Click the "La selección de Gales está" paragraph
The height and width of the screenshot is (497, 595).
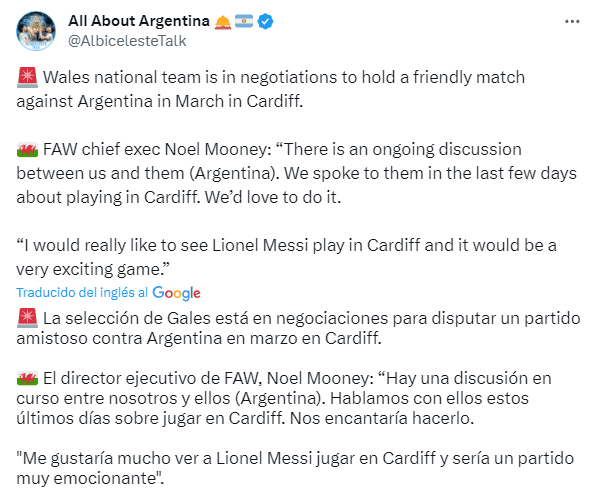(x=298, y=328)
